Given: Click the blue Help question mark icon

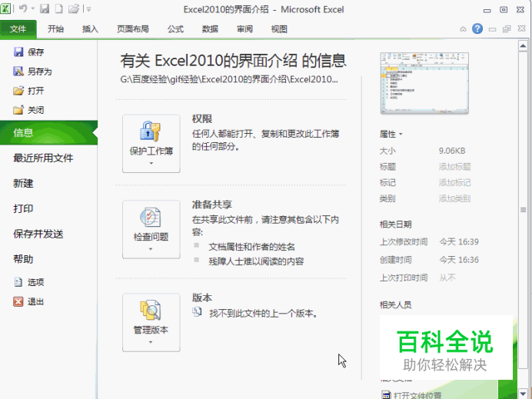Looking at the screenshot, I should (x=477, y=29).
